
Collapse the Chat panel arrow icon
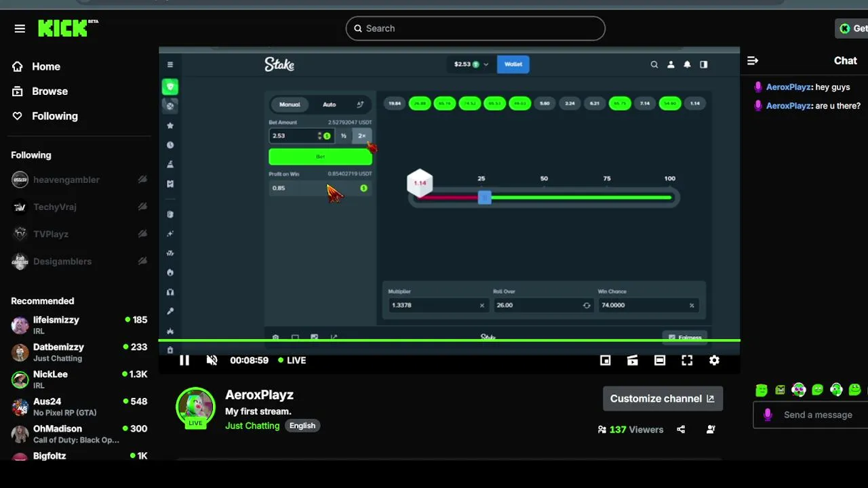tap(753, 60)
